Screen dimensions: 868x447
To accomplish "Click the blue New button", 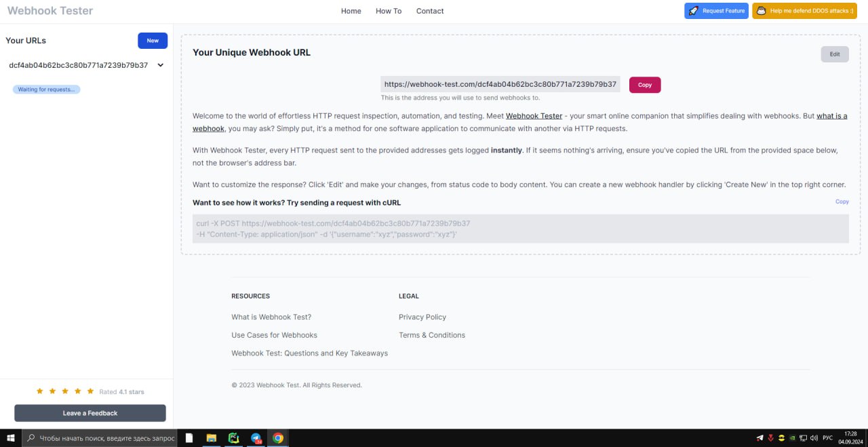I will click(153, 41).
